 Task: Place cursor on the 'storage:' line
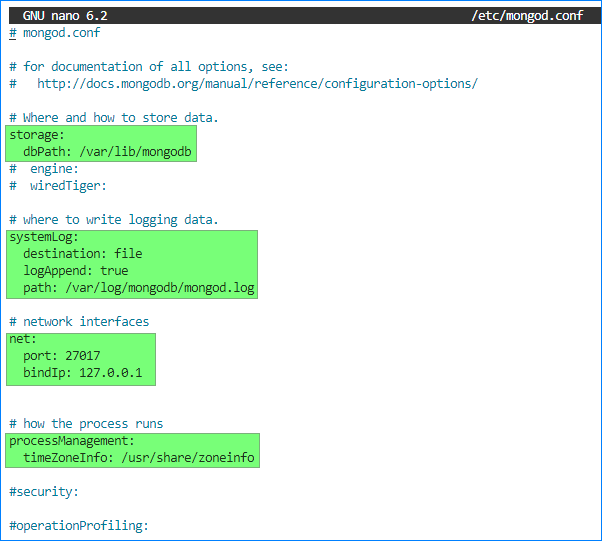click(x=37, y=135)
